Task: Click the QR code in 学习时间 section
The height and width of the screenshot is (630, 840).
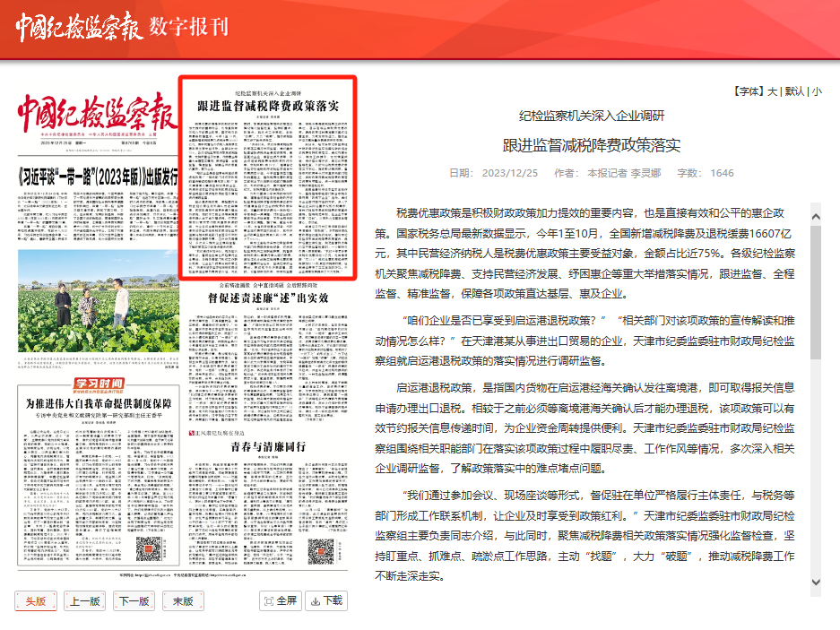Action: click(x=149, y=548)
